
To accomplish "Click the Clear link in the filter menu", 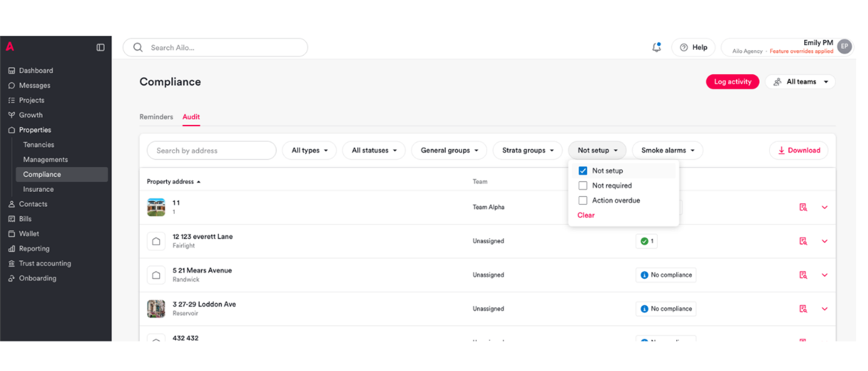I will (586, 215).
